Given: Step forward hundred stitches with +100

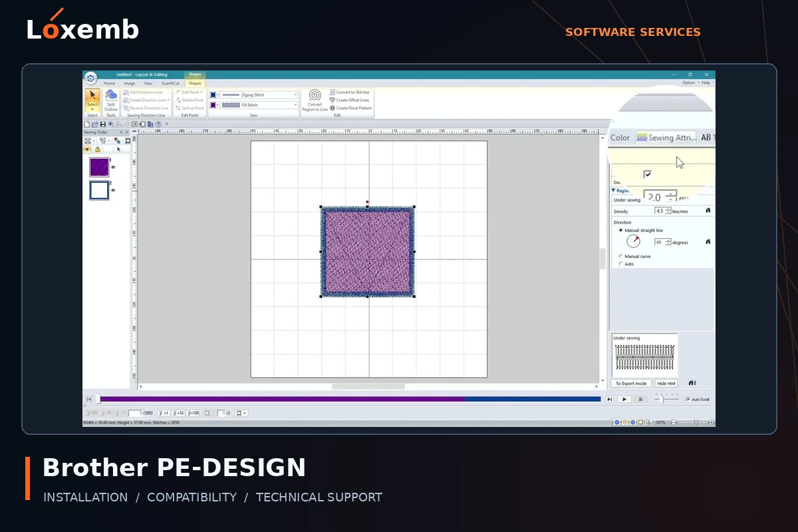Looking at the screenshot, I should pyautogui.click(x=193, y=413).
